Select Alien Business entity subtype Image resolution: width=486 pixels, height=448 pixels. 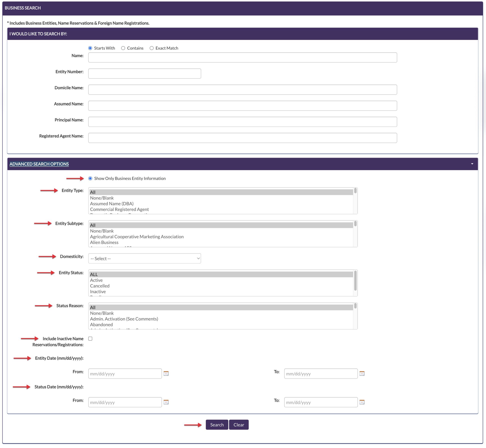(x=104, y=242)
